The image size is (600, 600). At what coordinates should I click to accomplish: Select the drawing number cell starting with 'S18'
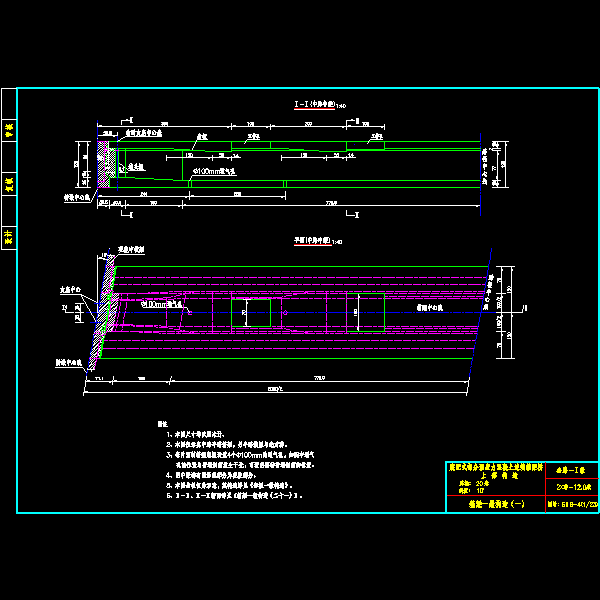pos(572,504)
